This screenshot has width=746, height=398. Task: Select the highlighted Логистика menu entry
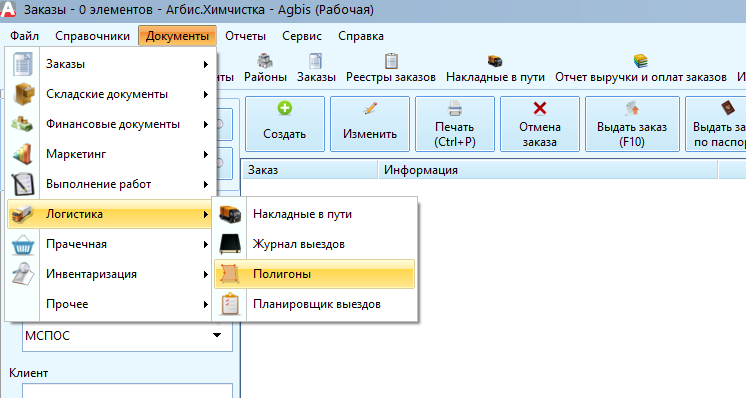(x=110, y=214)
